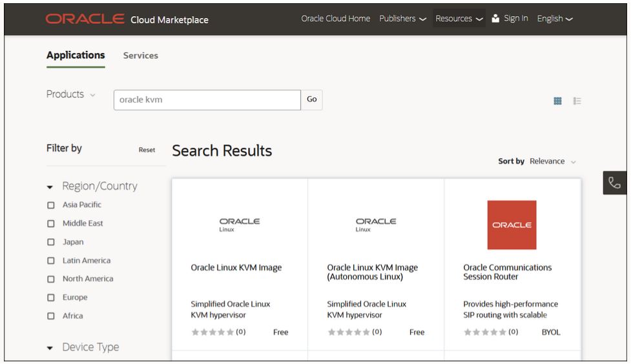
Task: Check the Asia Pacific region filter
Action: click(x=51, y=205)
